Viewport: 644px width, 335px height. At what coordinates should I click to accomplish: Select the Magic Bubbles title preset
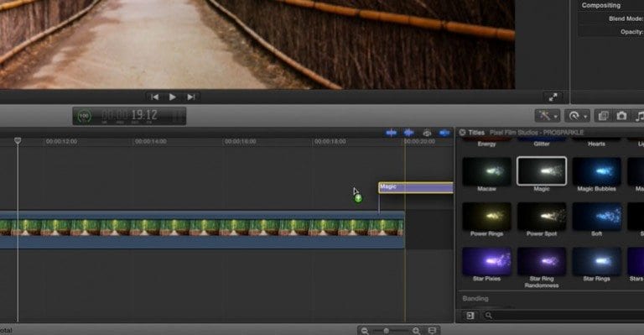(596, 171)
